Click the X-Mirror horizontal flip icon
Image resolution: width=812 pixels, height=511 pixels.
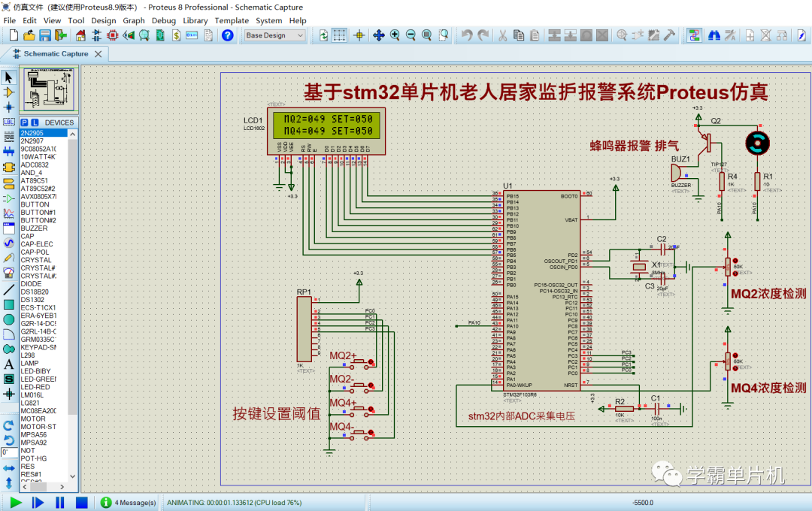tap(9, 468)
